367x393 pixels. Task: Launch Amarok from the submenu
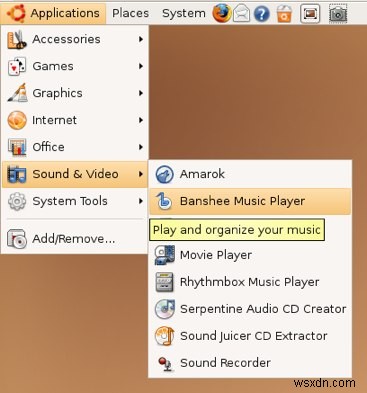tap(250, 174)
